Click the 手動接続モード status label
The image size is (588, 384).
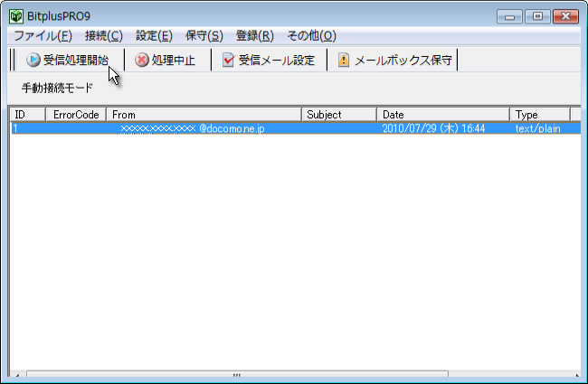click(57, 88)
